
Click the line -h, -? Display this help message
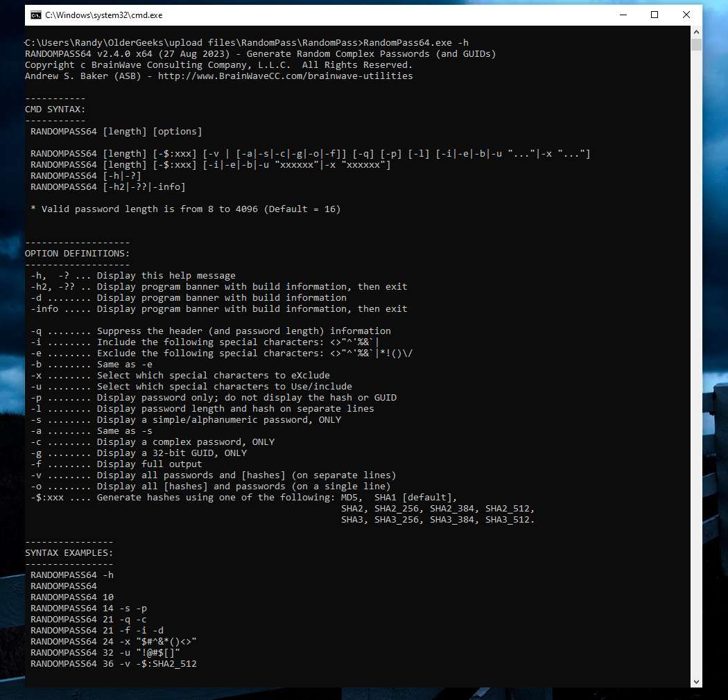(133, 276)
